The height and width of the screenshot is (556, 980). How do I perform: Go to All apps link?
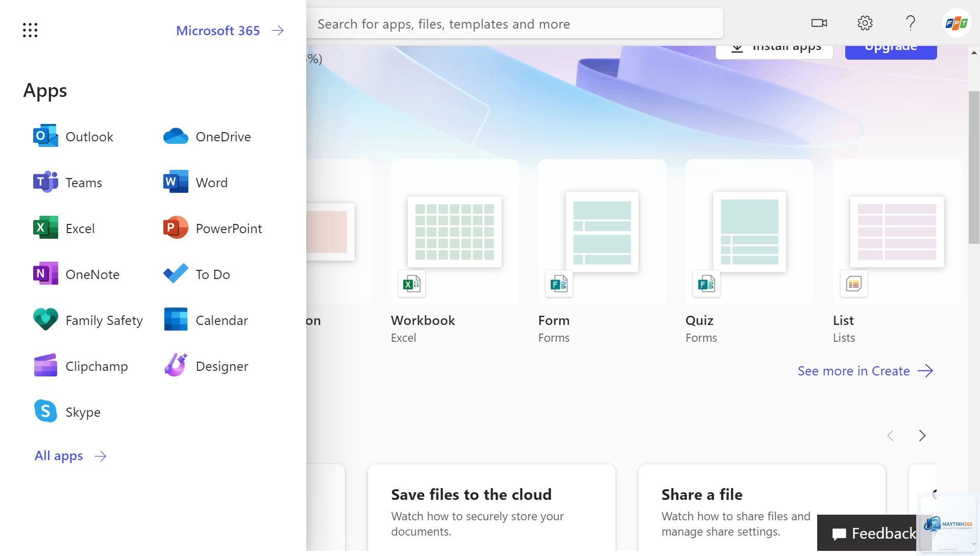pos(70,456)
